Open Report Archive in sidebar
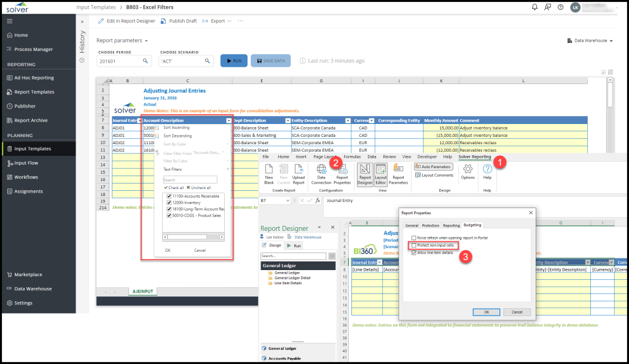 (27, 120)
